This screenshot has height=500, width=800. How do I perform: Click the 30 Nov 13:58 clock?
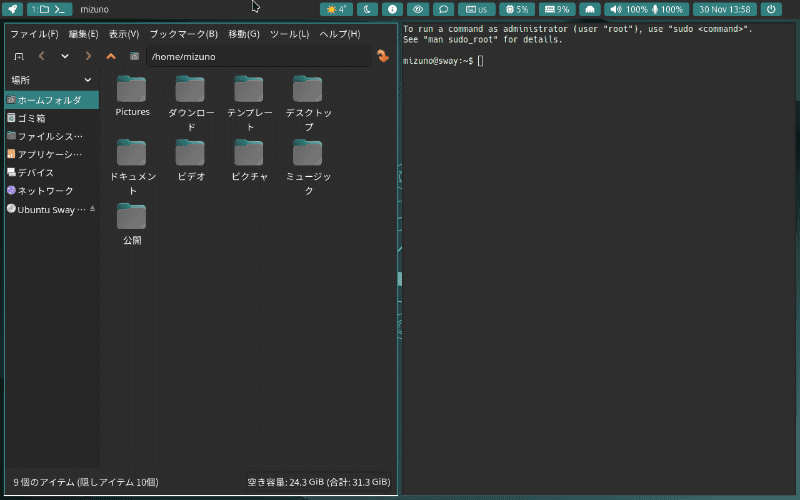pyautogui.click(x=724, y=9)
